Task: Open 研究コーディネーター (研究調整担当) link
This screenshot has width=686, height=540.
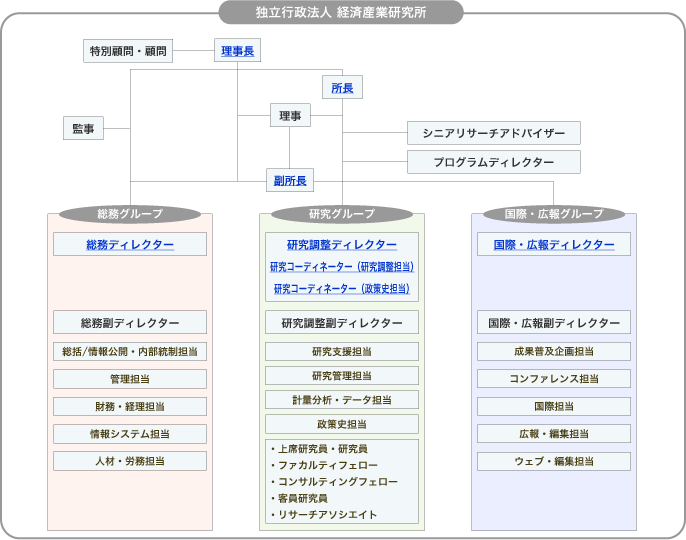Action: (342, 266)
